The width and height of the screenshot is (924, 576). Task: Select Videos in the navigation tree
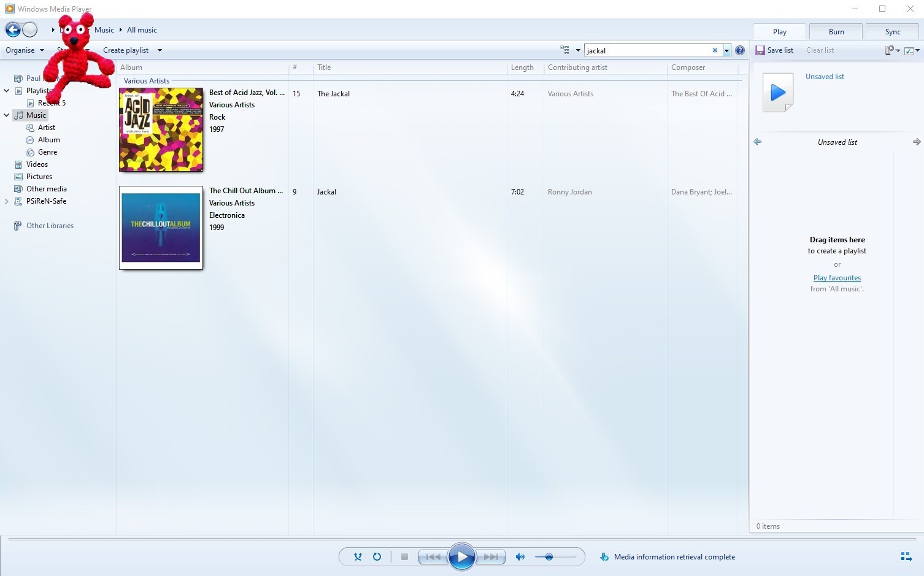click(37, 164)
